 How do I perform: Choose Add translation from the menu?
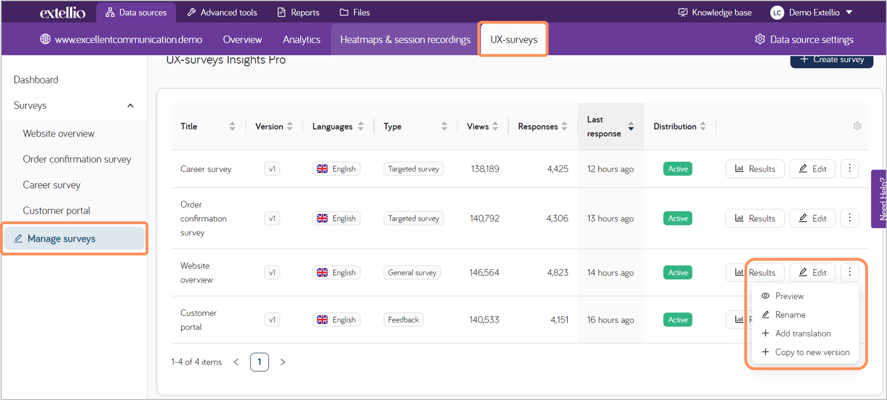pyautogui.click(x=806, y=333)
